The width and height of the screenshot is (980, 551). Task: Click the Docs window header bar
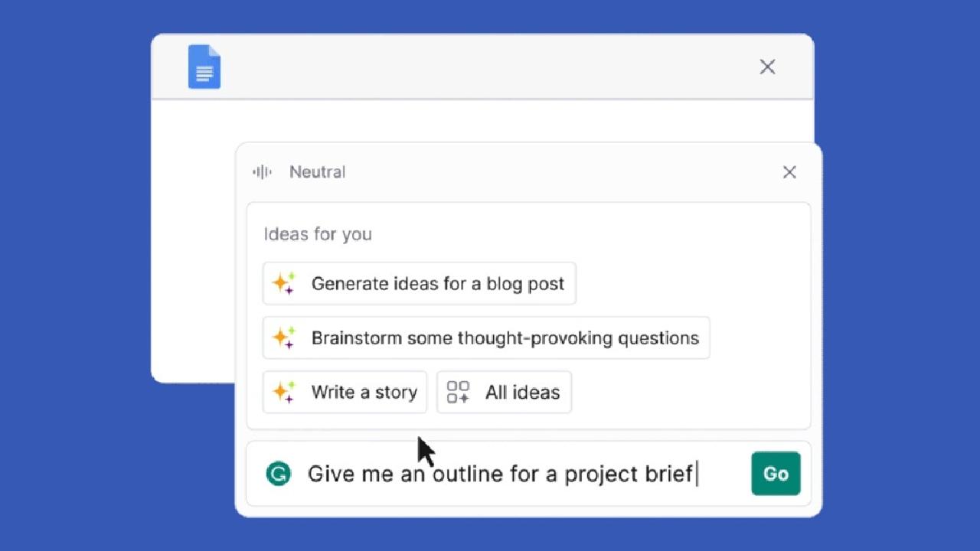click(482, 67)
